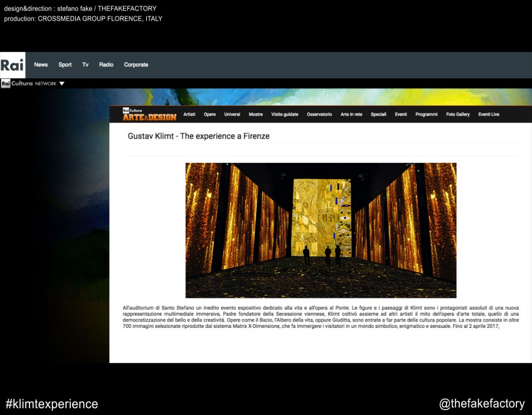Click the Rai Cultura network logo
Viewport: 532px width, 415px height.
[x=16, y=83]
